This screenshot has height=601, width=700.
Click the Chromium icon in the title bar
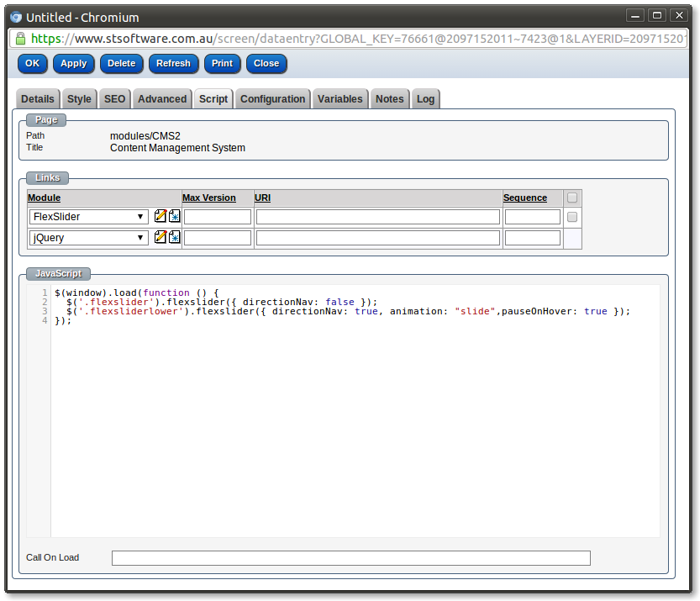[14, 14]
